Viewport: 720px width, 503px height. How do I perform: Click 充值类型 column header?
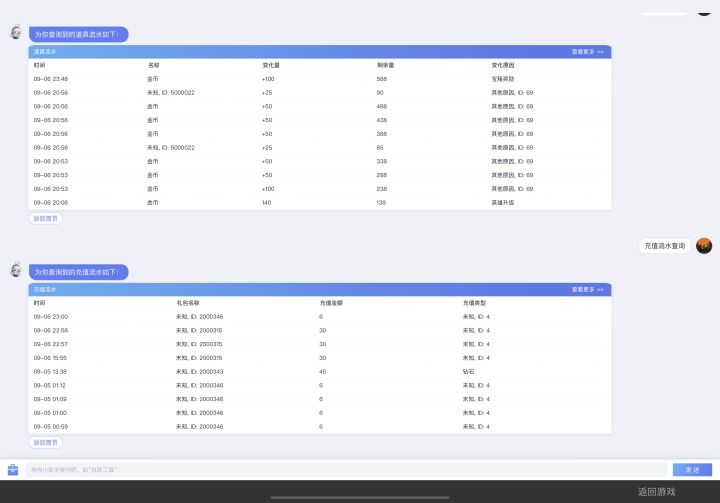(474, 303)
